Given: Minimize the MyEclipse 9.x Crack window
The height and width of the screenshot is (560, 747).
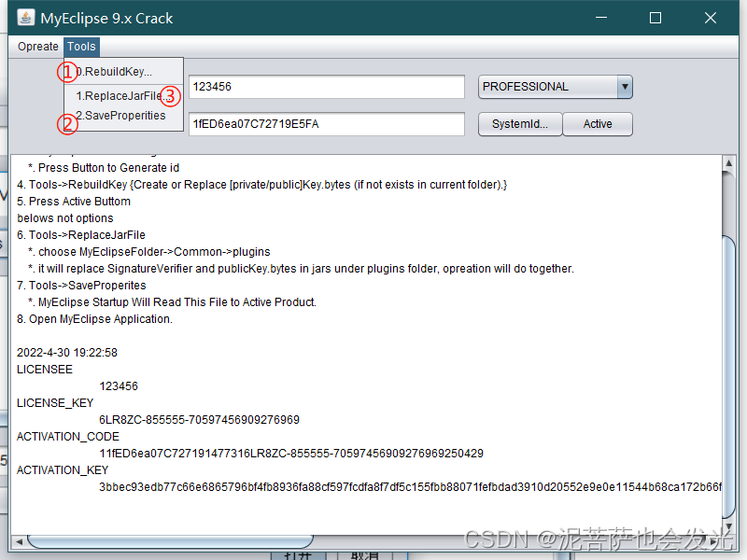Looking at the screenshot, I should 601,18.
